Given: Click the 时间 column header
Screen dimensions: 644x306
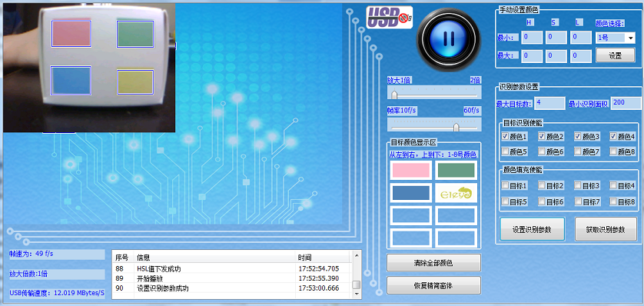Looking at the screenshot, I should [323, 258].
